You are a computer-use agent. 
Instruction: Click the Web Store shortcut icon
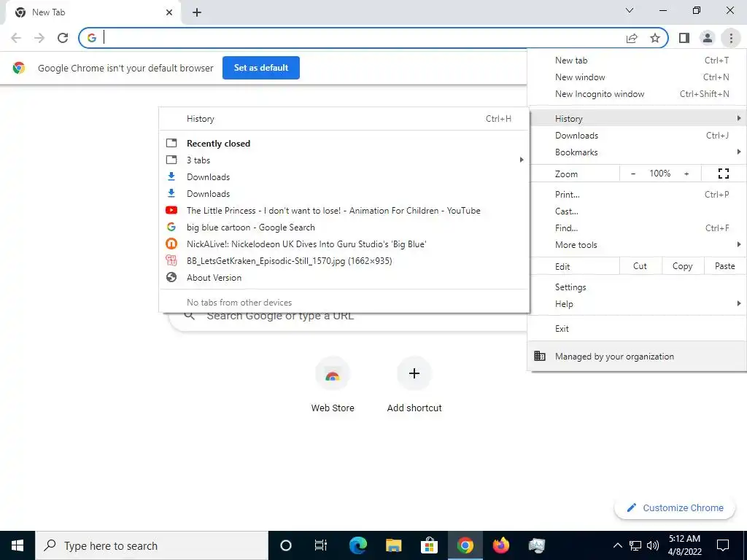[333, 374]
